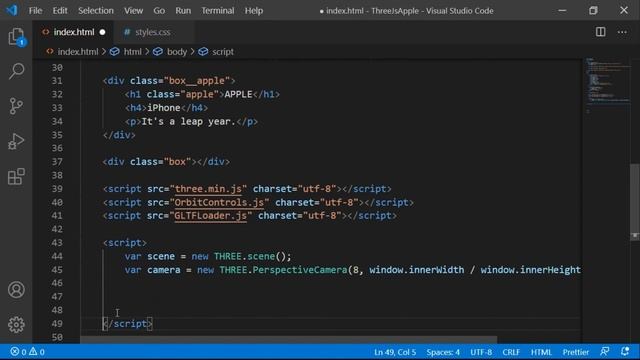Click "THREE.scene" on line 44
Image resolution: width=640 pixels, height=360 pixels.
click(244, 256)
